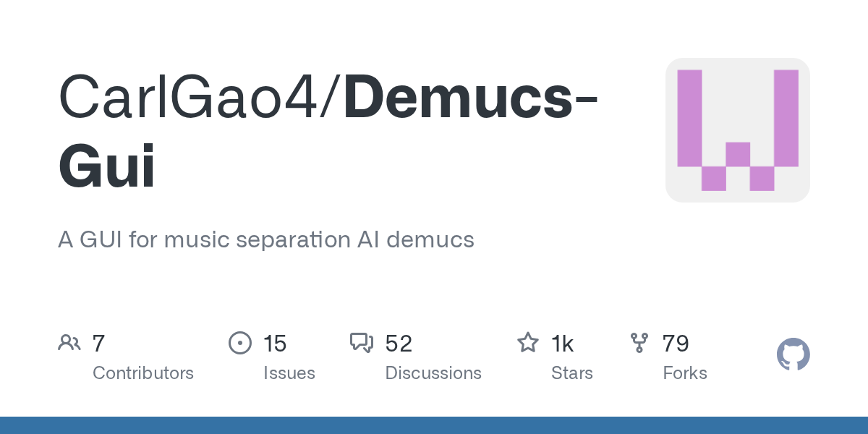This screenshot has height=434, width=868.
Task: Click the fork count 79
Action: (x=676, y=344)
